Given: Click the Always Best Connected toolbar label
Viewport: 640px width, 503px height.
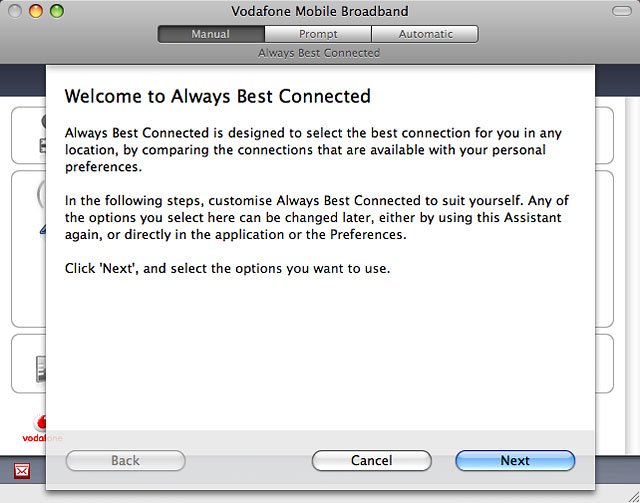Looking at the screenshot, I should (x=318, y=52).
